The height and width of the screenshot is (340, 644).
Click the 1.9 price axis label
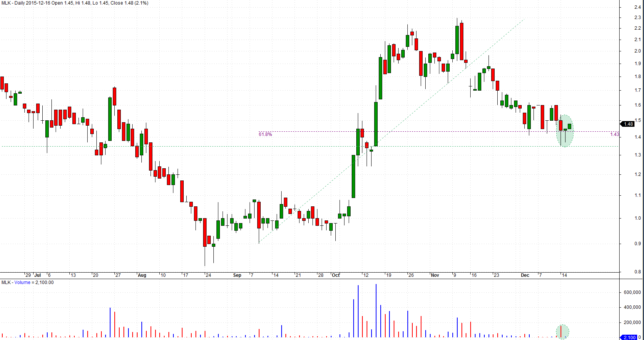[x=638, y=64]
